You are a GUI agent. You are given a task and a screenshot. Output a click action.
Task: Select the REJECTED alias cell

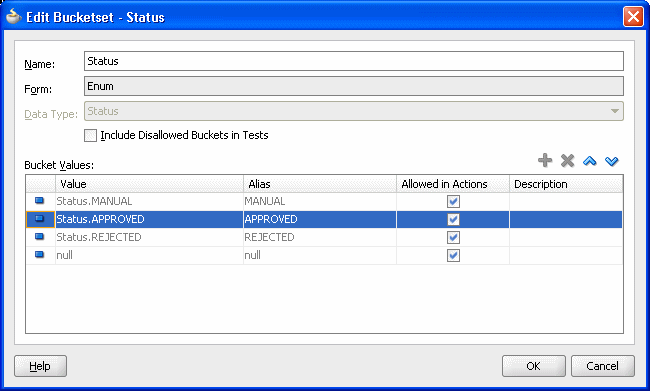(320, 237)
